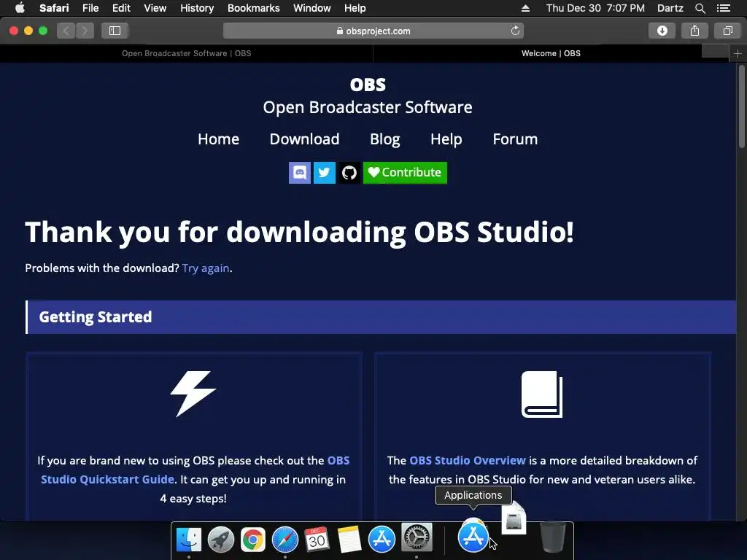
Task: Open Calendar from the Dock
Action: [x=317, y=539]
